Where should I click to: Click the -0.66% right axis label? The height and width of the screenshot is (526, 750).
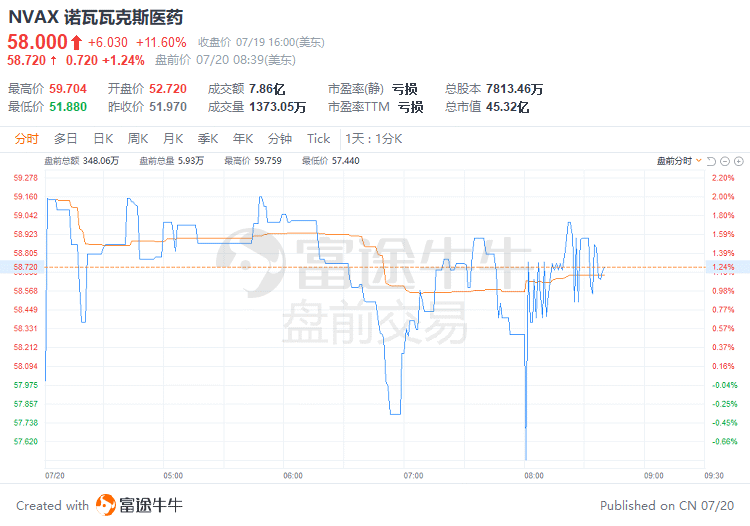pyautogui.click(x=725, y=441)
